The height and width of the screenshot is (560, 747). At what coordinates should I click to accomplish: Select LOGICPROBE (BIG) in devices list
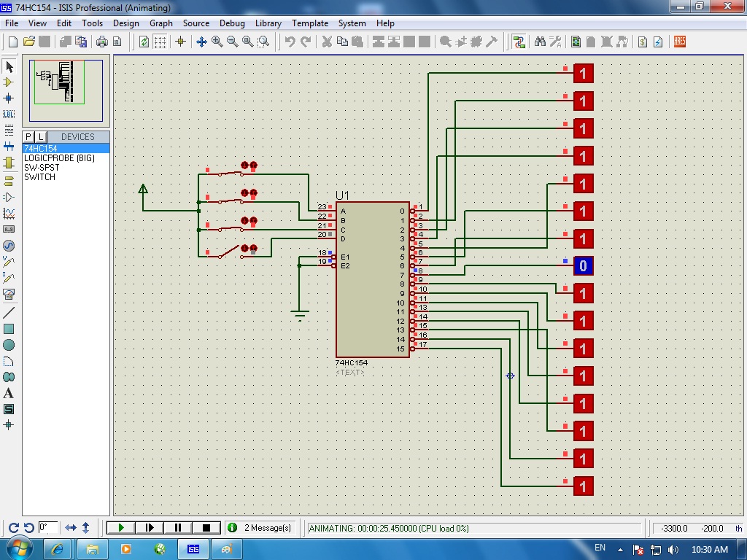59,157
